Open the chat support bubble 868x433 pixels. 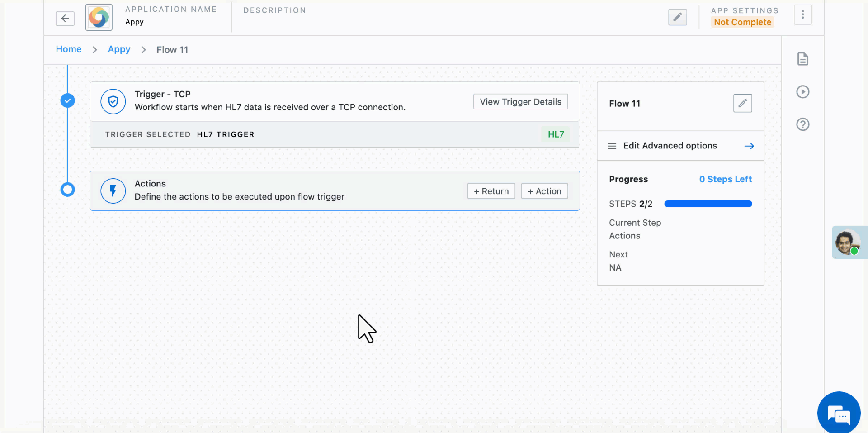pyautogui.click(x=839, y=412)
